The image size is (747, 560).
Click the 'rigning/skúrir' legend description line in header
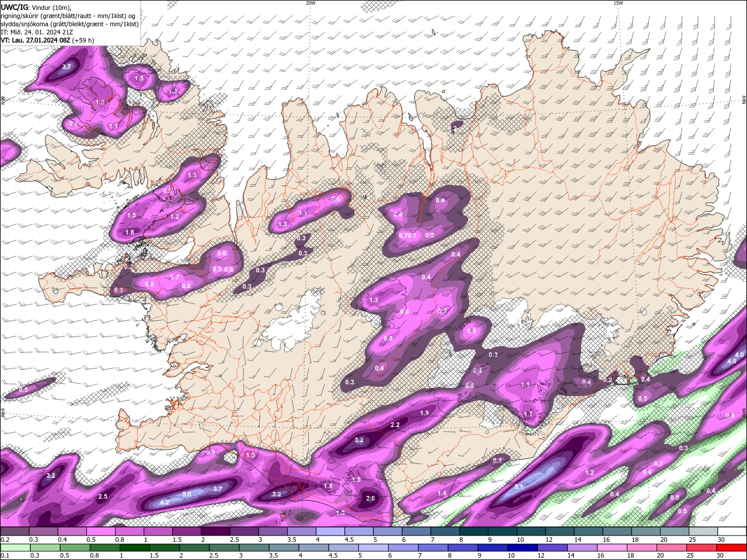68,16
